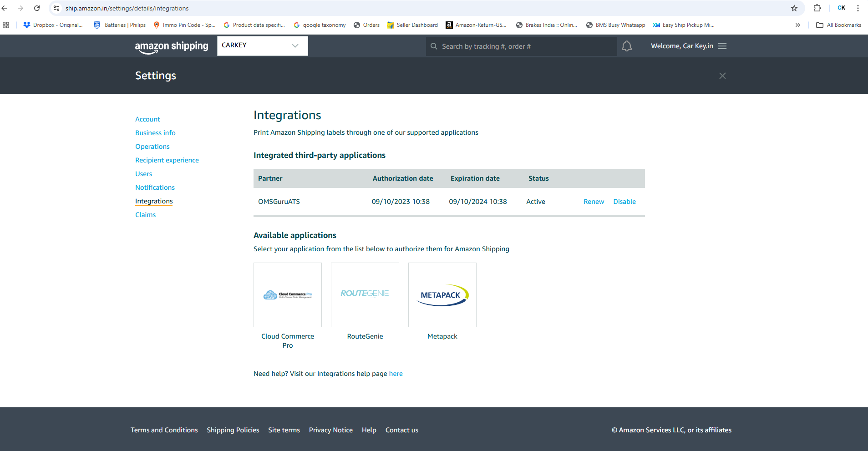The height and width of the screenshot is (451, 868).
Task: Open the notifications bell icon
Action: point(627,46)
